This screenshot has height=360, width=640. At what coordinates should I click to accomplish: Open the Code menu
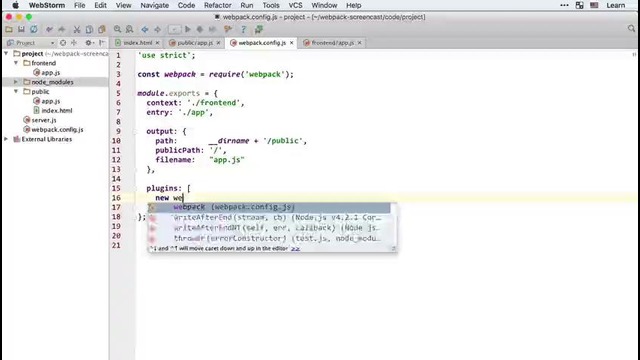pos(186,5)
